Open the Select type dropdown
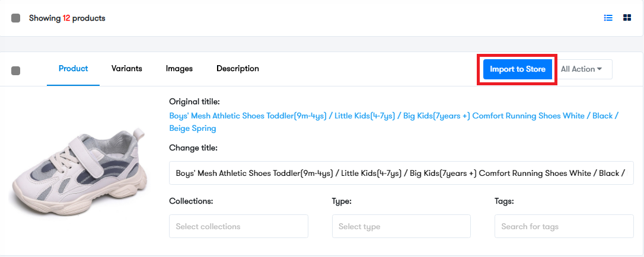The width and height of the screenshot is (644, 257). 401,226
